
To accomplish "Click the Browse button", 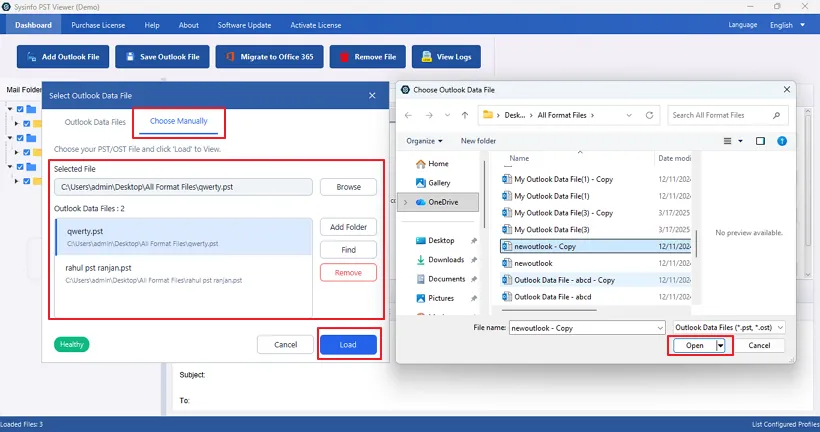I will [x=348, y=187].
